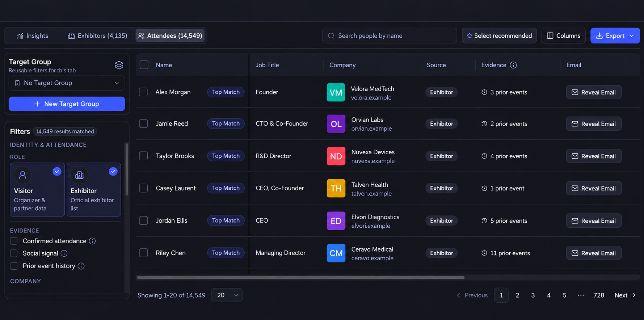Screen dimensions: 644x320
Task: Click the Talven Health TH logo
Action: click(336, 188)
